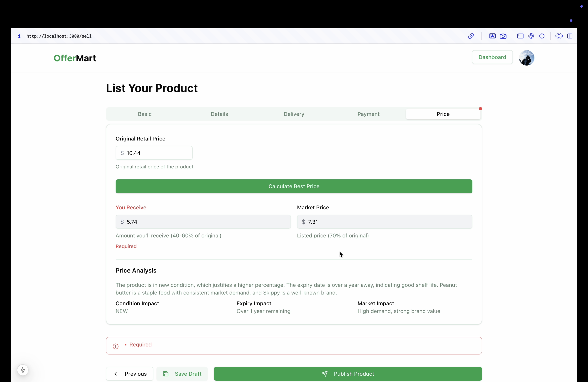
Task: Click Save Draft button
Action: pos(182,374)
